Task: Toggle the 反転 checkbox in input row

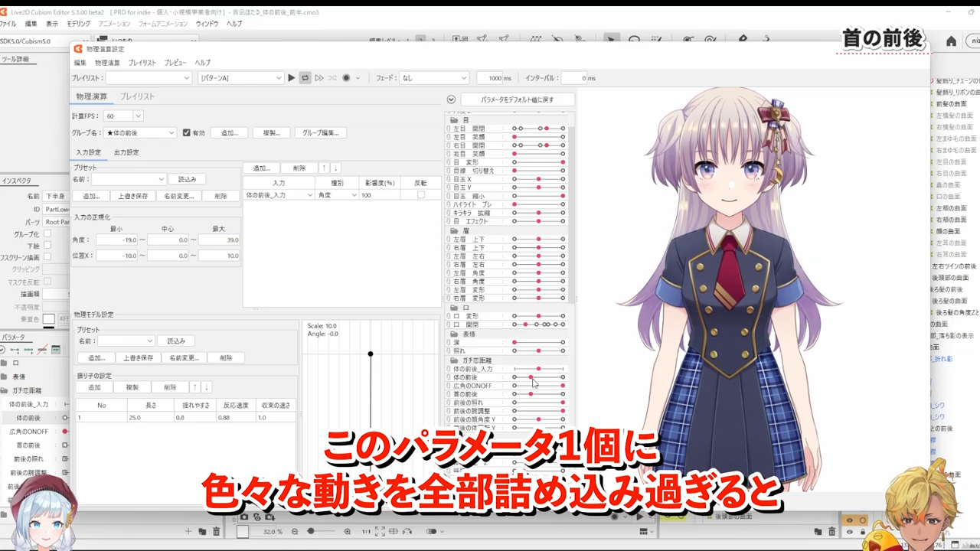Action: tap(420, 195)
